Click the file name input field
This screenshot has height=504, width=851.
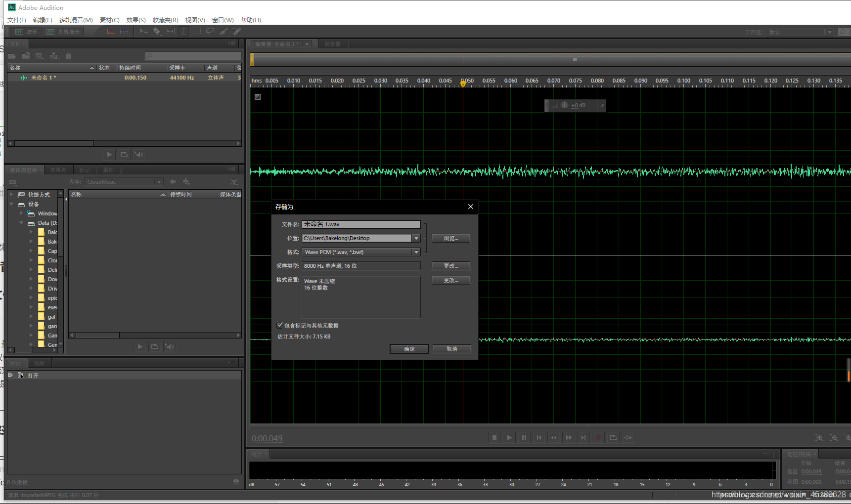pyautogui.click(x=361, y=224)
